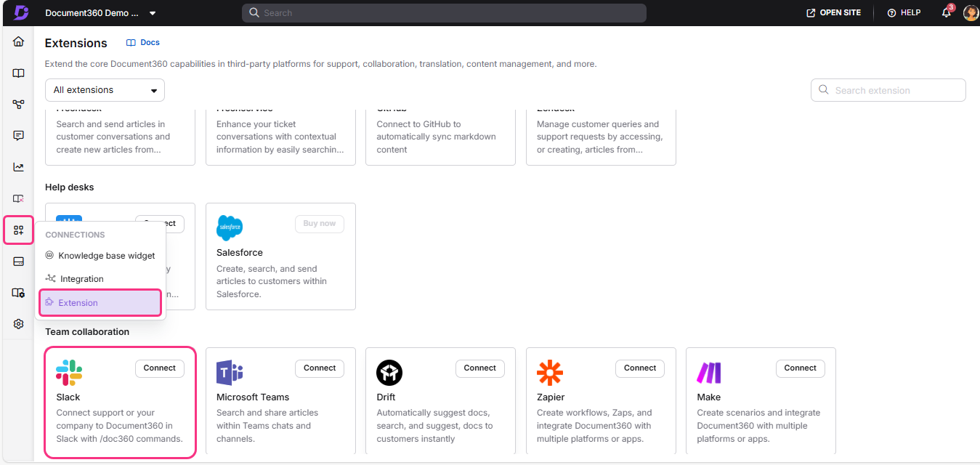The width and height of the screenshot is (980, 465).
Task: Click Connect on the Zapier card
Action: click(640, 368)
